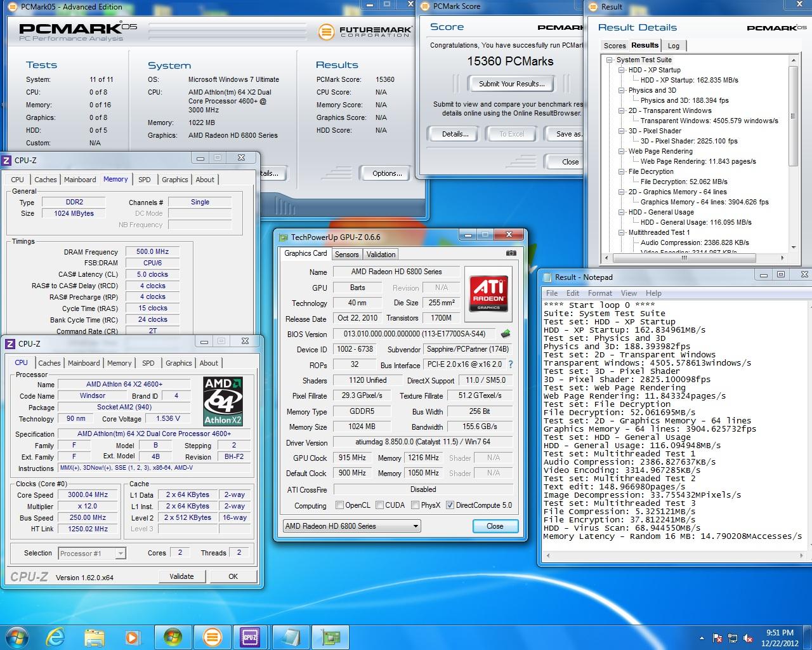Click the horizontal scrollbar thumb in Result tree
Viewport: 812px width, 650px height.
[684, 258]
